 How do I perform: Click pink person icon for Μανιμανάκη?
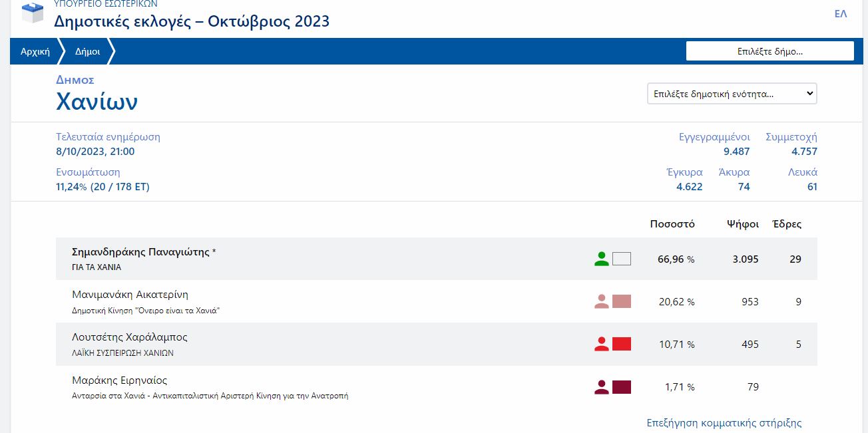pyautogui.click(x=602, y=302)
